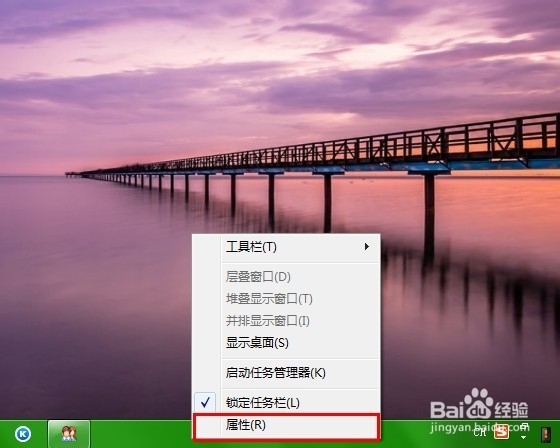
Task: Click the CH language indicator in tray
Action: [480, 432]
